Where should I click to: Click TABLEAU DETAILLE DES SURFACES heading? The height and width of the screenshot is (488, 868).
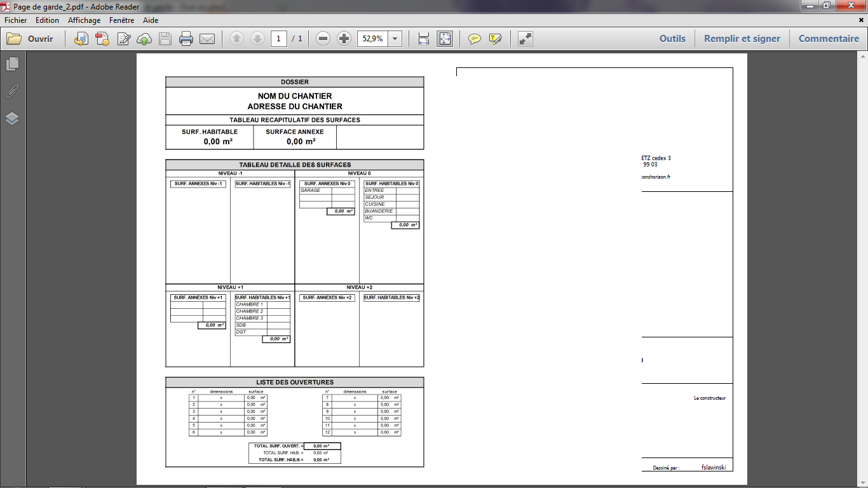[x=295, y=165]
